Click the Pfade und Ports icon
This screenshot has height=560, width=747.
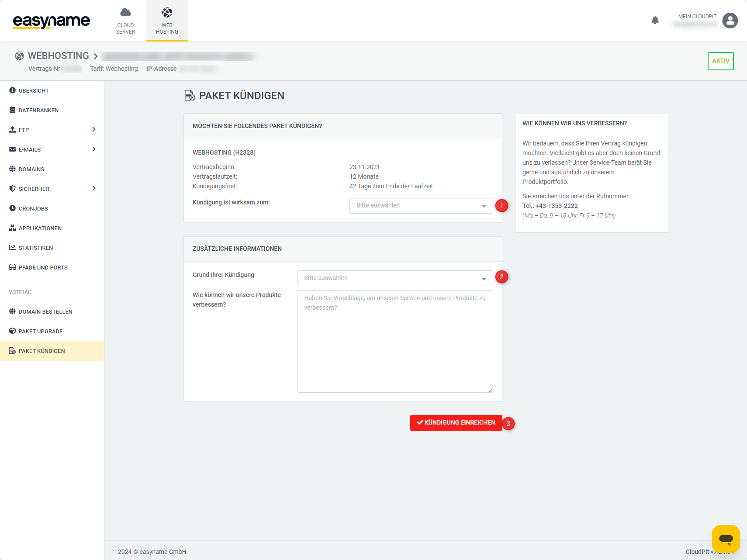point(12,267)
